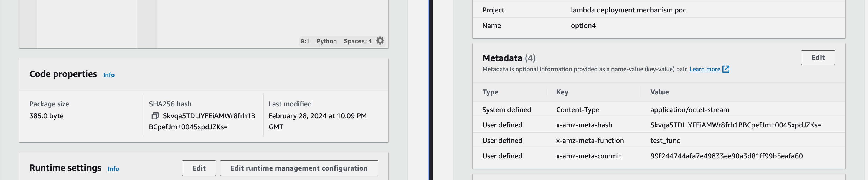Click the 9:1 cursor position indicator
Viewport: 868px width, 180px height.
(305, 41)
